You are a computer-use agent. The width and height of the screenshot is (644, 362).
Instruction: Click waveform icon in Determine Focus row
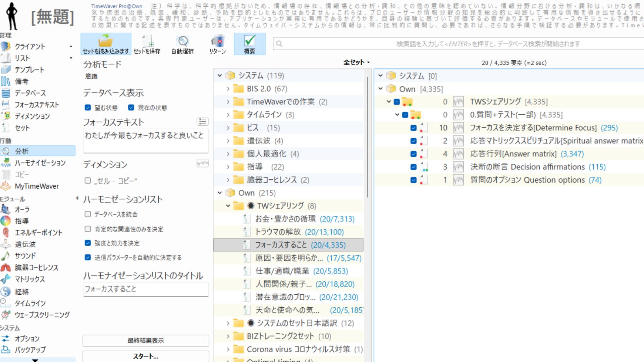click(458, 128)
